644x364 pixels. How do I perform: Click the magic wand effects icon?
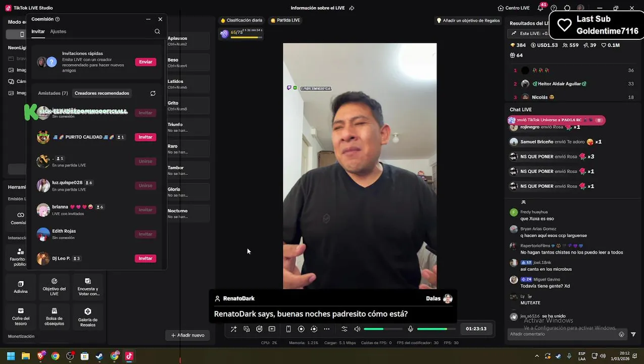click(234, 329)
